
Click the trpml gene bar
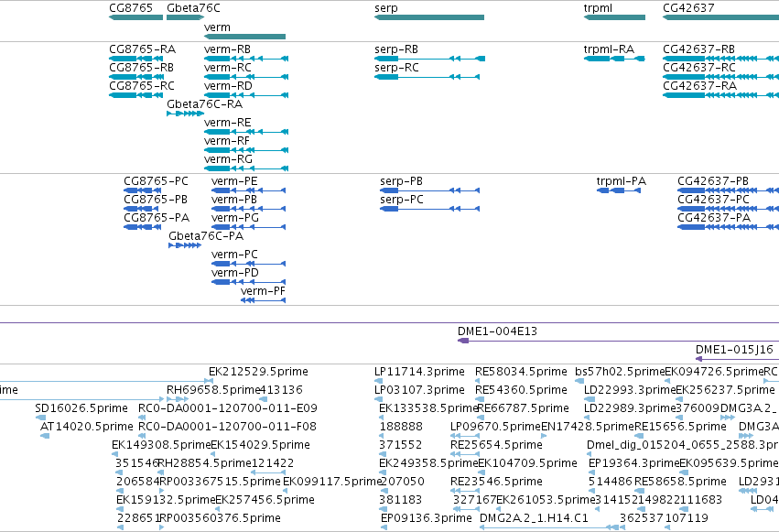tap(614, 17)
